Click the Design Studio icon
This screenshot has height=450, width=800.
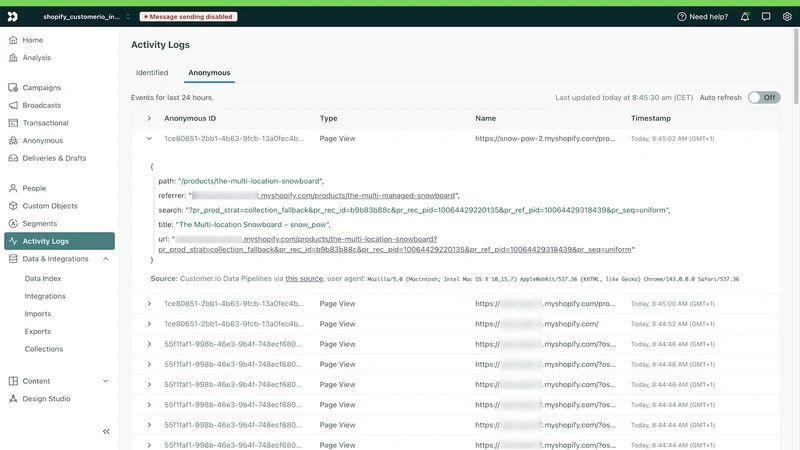tap(13, 398)
